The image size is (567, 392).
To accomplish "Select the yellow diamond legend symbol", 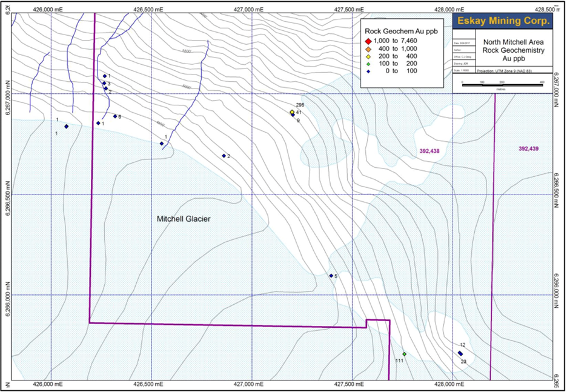I will 368,56.
